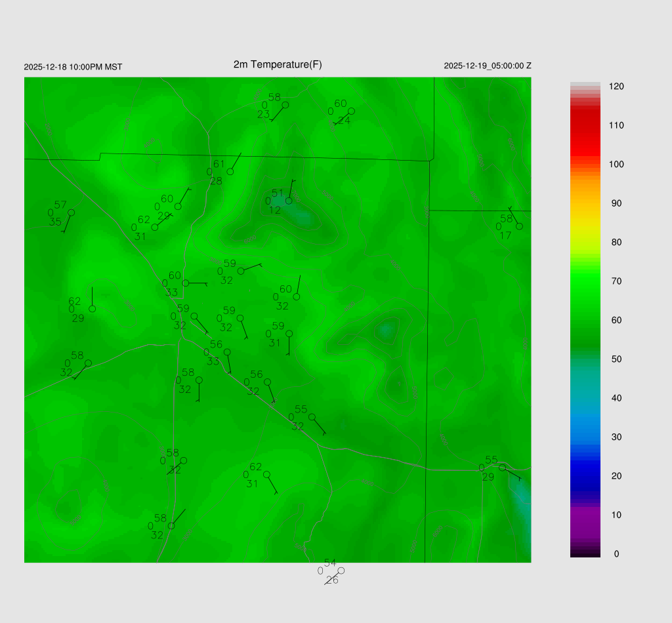Click the station plot showing 61 and 28

coord(230,172)
